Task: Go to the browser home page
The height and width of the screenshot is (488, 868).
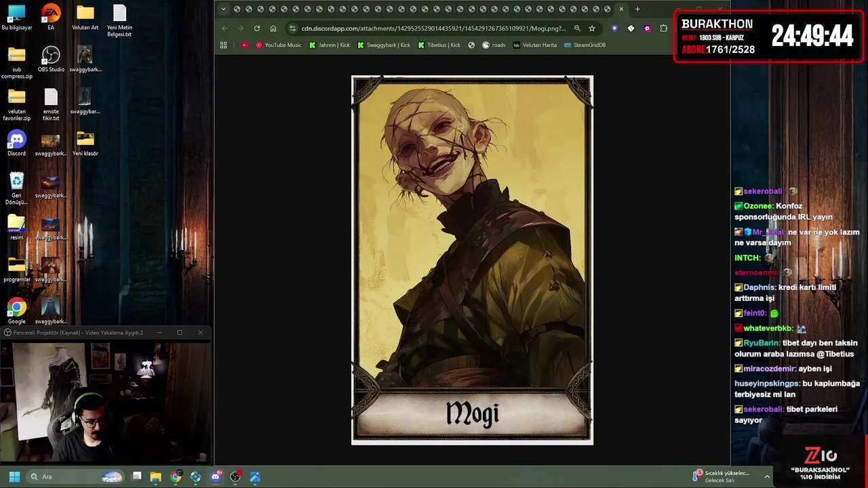Action: click(x=273, y=28)
